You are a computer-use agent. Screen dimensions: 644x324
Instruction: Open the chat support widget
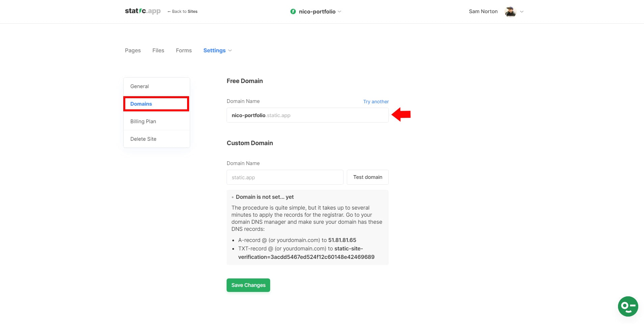(x=627, y=306)
